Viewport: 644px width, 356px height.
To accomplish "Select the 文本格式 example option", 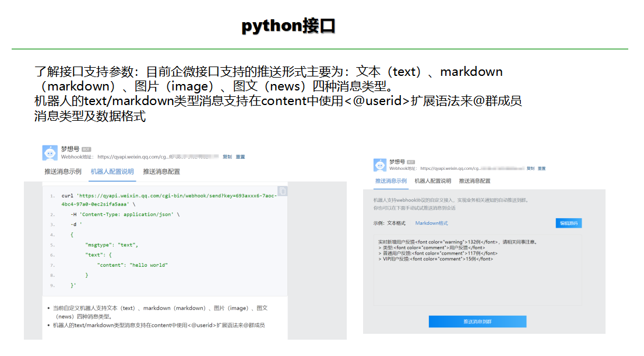I will pos(396,224).
